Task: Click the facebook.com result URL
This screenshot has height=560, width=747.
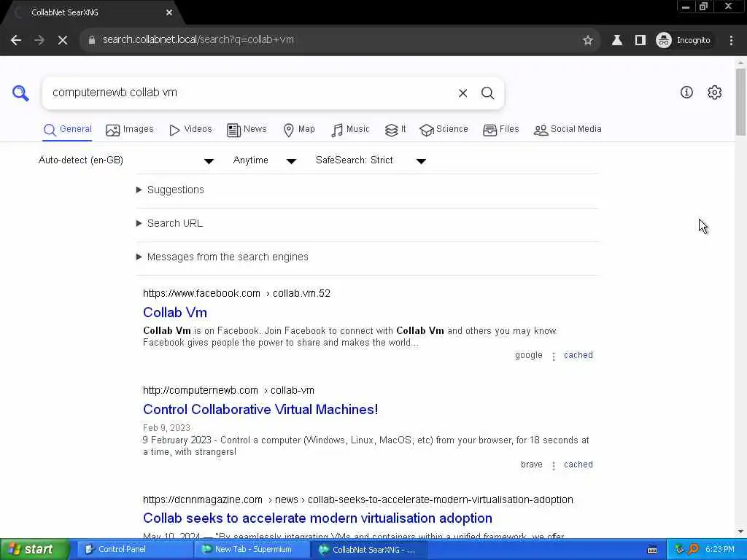Action: coord(236,293)
